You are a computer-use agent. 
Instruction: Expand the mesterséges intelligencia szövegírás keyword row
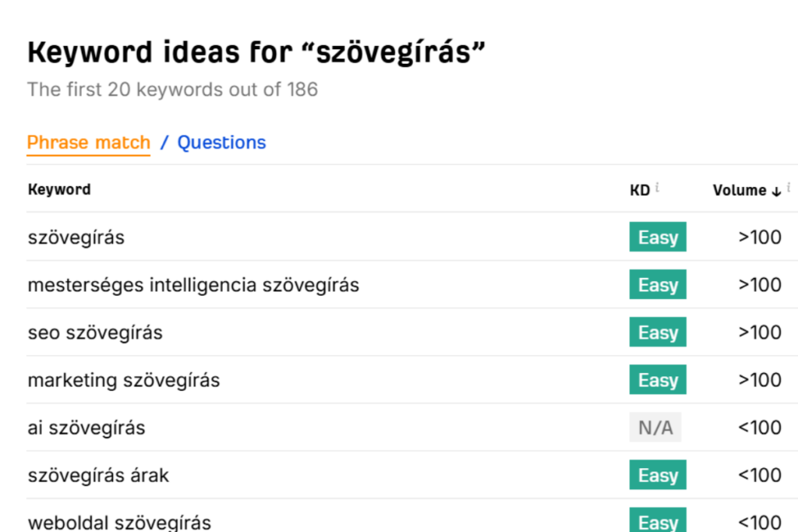point(192,284)
